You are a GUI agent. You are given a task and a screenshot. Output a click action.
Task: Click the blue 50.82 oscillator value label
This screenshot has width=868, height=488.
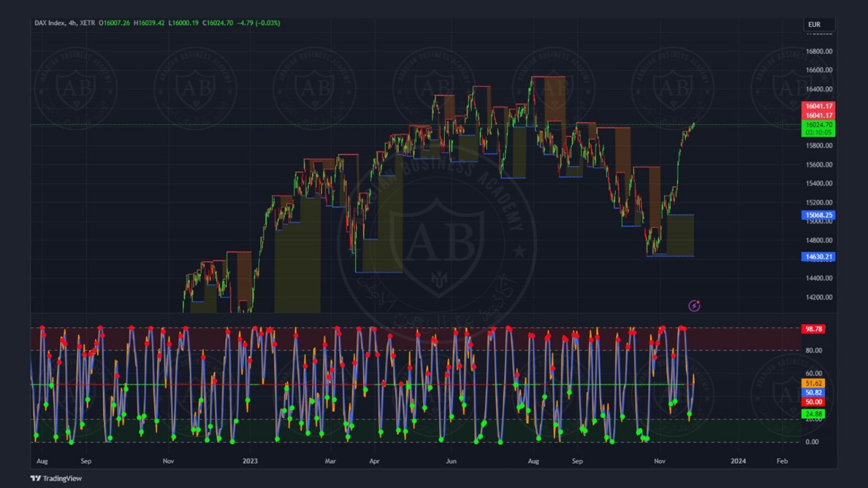click(x=813, y=393)
